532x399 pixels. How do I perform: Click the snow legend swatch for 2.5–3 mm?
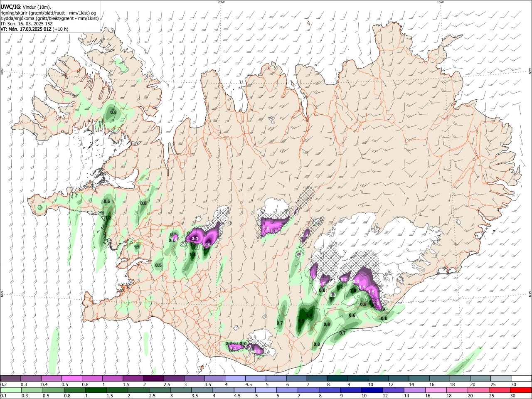tap(174, 378)
